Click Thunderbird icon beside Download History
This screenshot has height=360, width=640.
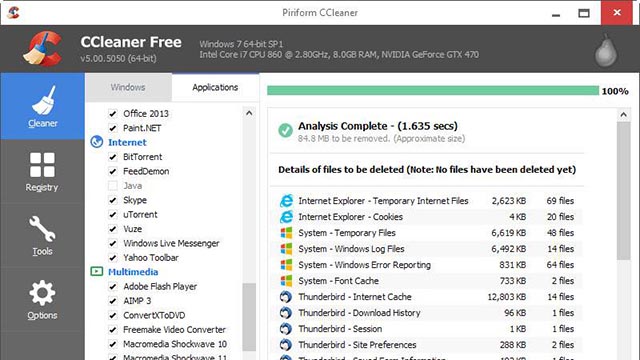(x=286, y=313)
